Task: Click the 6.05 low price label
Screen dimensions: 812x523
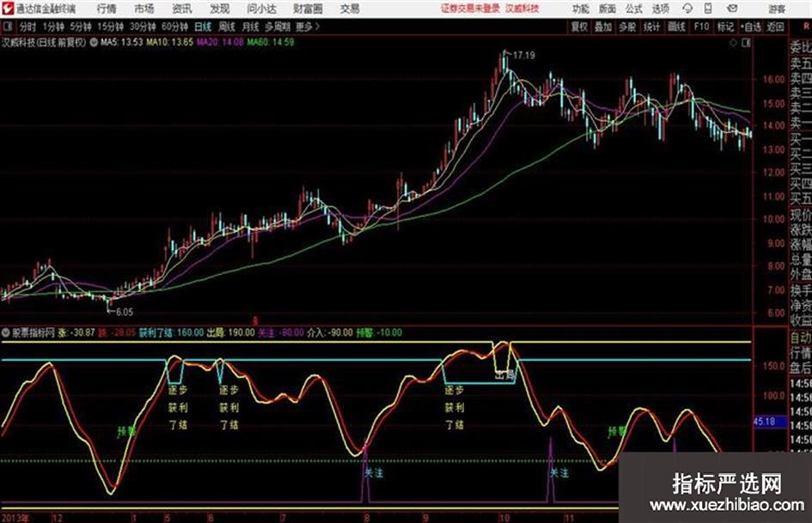Action: click(125, 312)
